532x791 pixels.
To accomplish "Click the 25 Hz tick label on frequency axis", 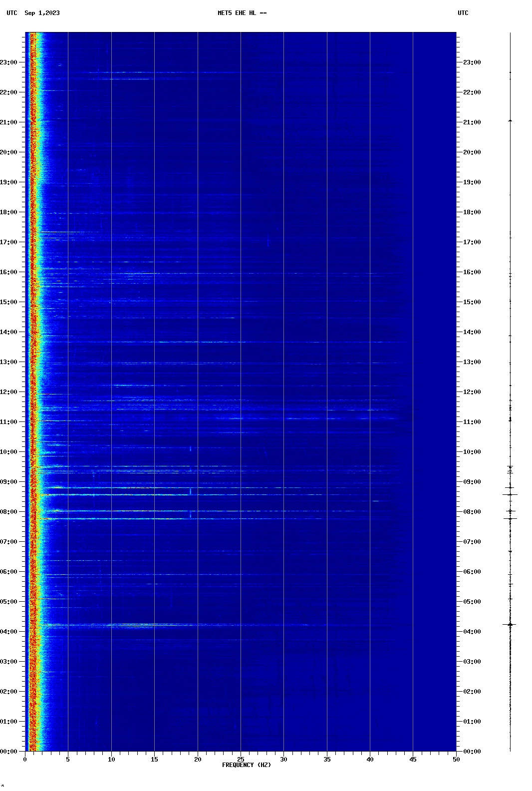I will point(241,760).
